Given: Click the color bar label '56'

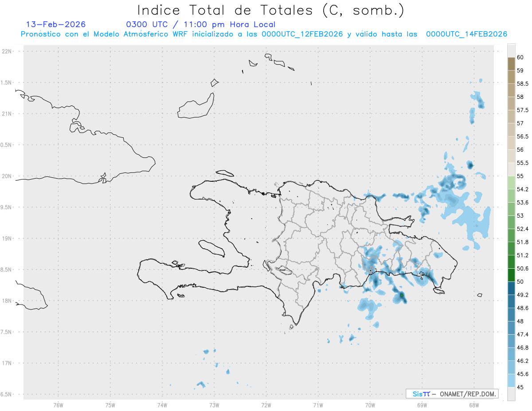Looking at the screenshot, I should coord(520,150).
